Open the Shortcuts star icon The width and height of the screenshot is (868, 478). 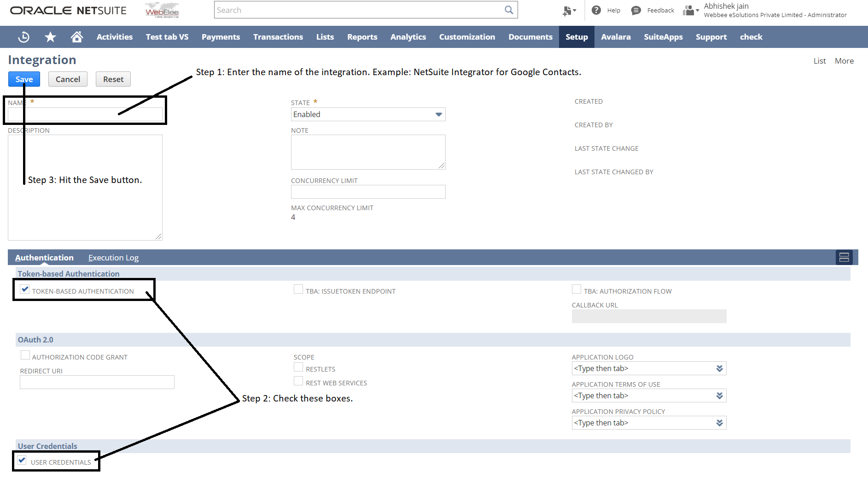pos(50,37)
